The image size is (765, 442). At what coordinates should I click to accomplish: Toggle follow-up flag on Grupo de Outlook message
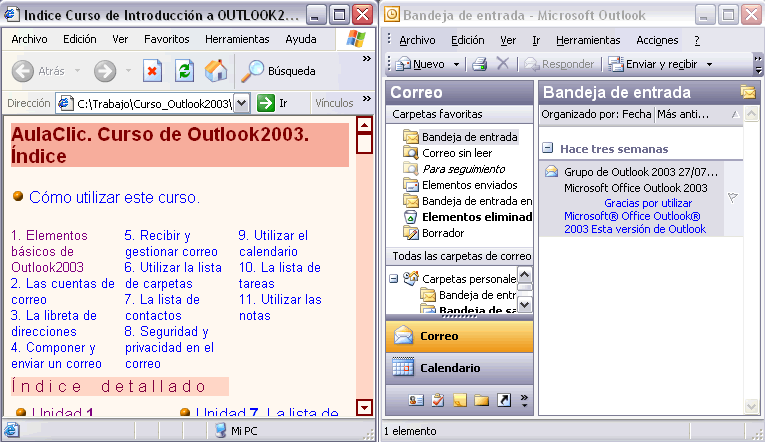[x=733, y=198]
